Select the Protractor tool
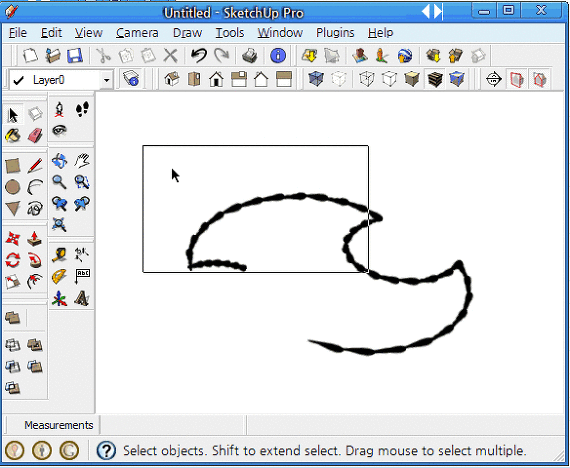The image size is (570, 468). 59,277
